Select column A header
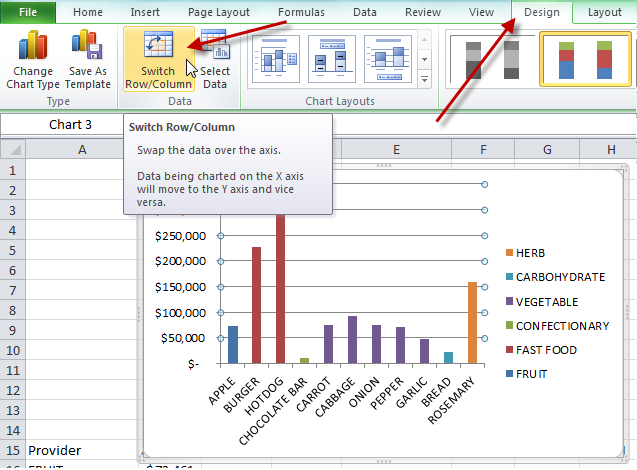 (x=82, y=150)
